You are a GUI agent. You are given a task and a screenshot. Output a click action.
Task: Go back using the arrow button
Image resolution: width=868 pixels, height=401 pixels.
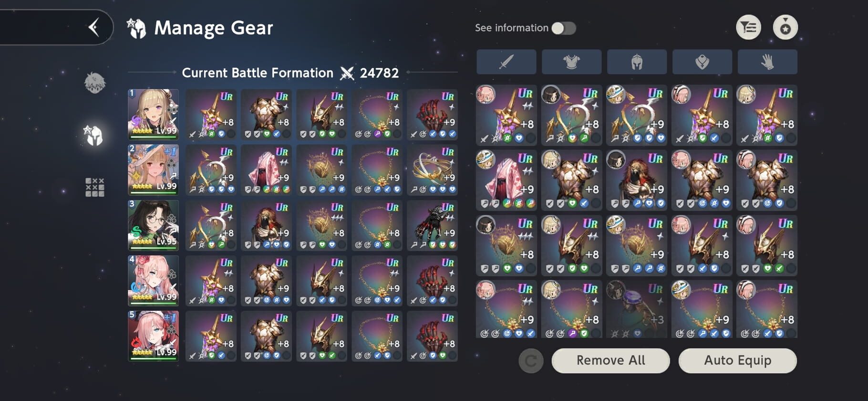point(94,27)
